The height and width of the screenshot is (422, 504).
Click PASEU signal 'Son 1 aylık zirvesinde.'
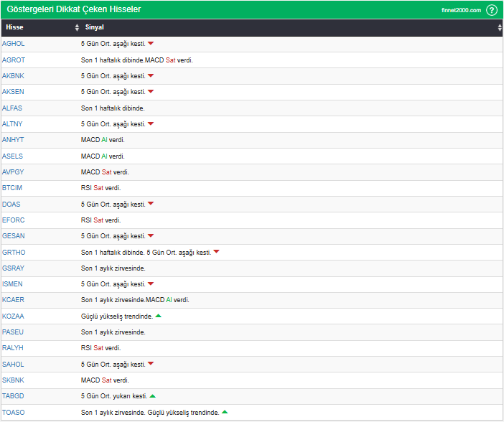(x=113, y=332)
